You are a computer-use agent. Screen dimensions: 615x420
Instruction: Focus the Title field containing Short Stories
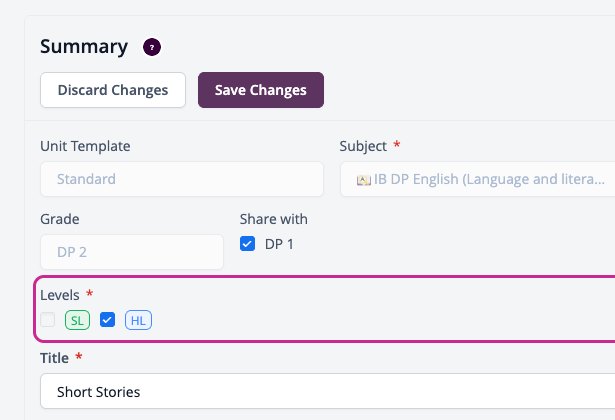point(328,391)
